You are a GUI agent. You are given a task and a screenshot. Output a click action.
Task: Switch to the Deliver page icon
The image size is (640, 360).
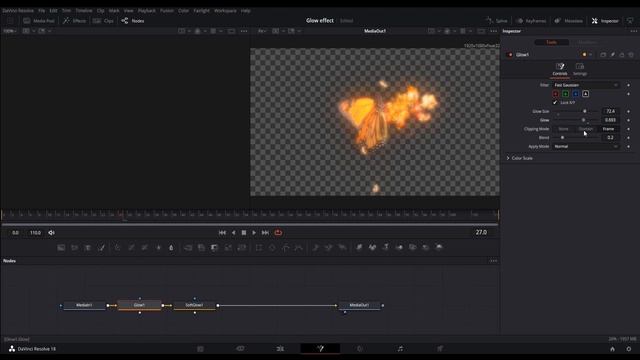tap(440, 349)
